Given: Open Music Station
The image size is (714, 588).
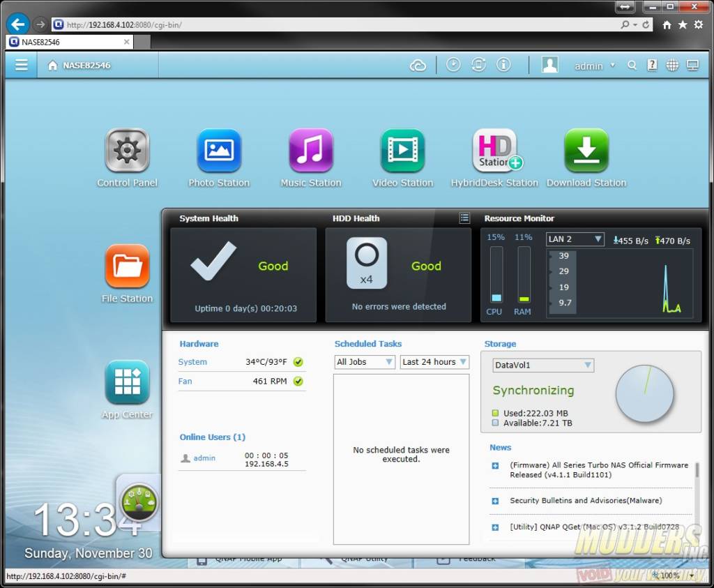Looking at the screenshot, I should click(x=311, y=150).
